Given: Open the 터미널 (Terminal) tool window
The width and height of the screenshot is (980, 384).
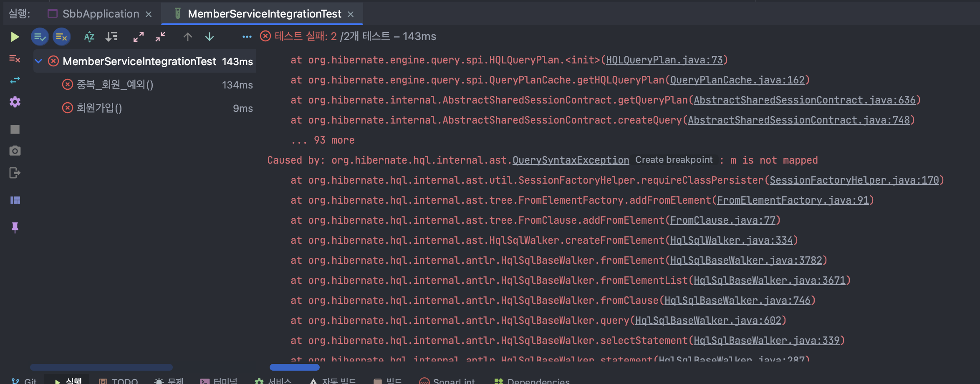Looking at the screenshot, I should click(x=219, y=381).
